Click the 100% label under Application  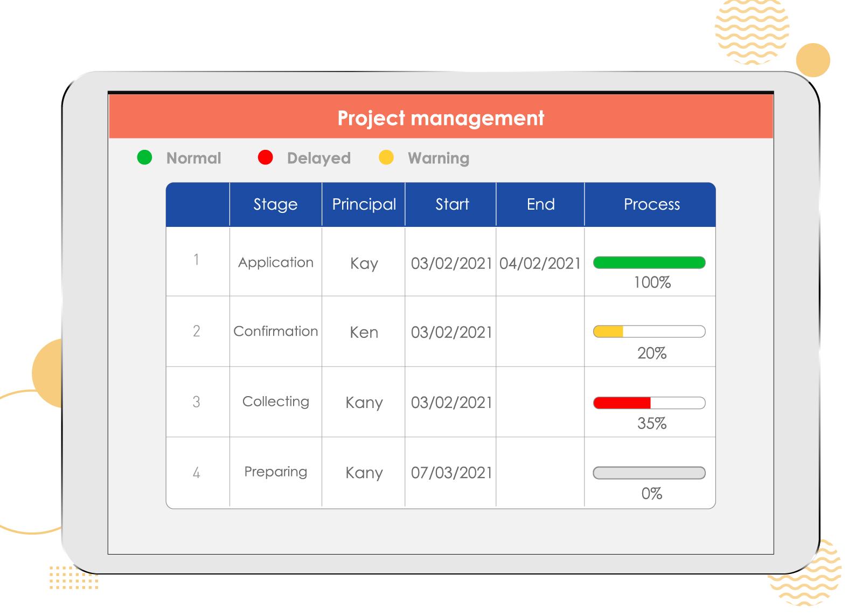pyautogui.click(x=651, y=281)
